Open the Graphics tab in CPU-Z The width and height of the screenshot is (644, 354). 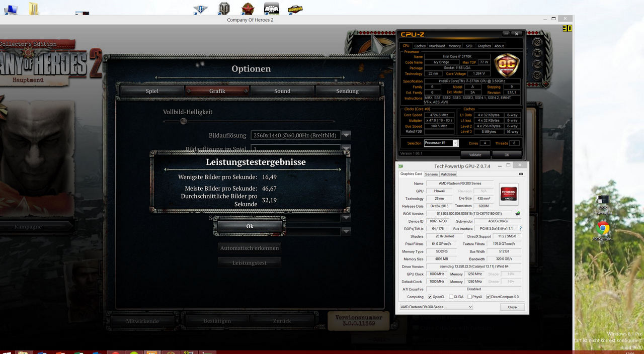[484, 46]
